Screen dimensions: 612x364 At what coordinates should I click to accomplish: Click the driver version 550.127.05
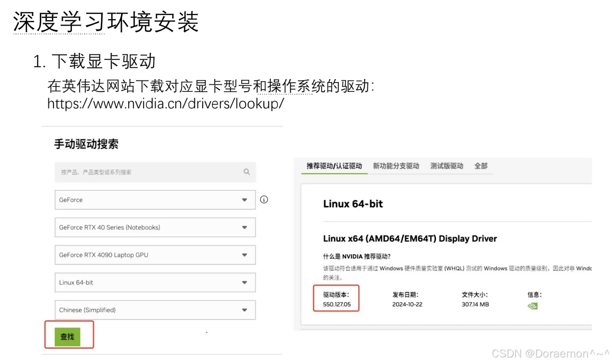click(337, 304)
